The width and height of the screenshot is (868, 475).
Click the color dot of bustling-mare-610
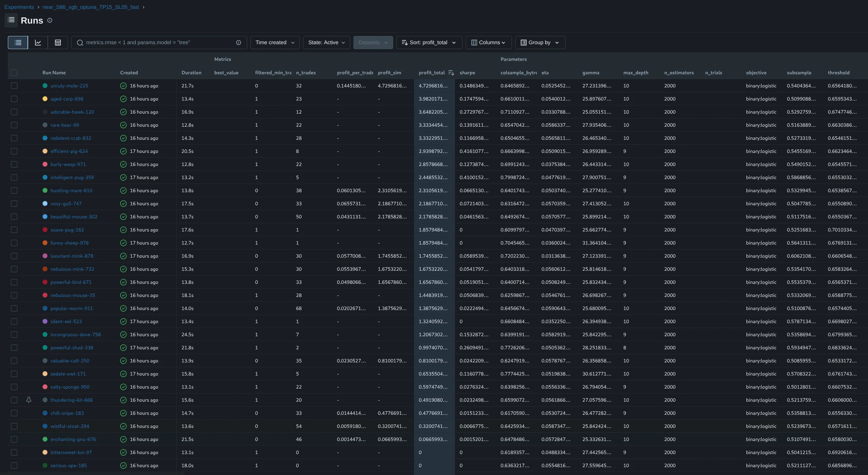pyautogui.click(x=45, y=191)
